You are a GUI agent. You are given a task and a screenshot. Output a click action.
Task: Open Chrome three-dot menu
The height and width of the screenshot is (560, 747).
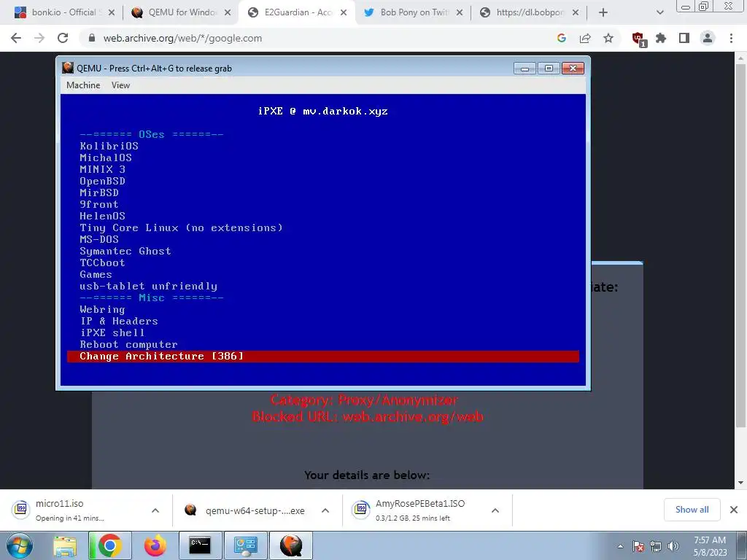point(731,38)
